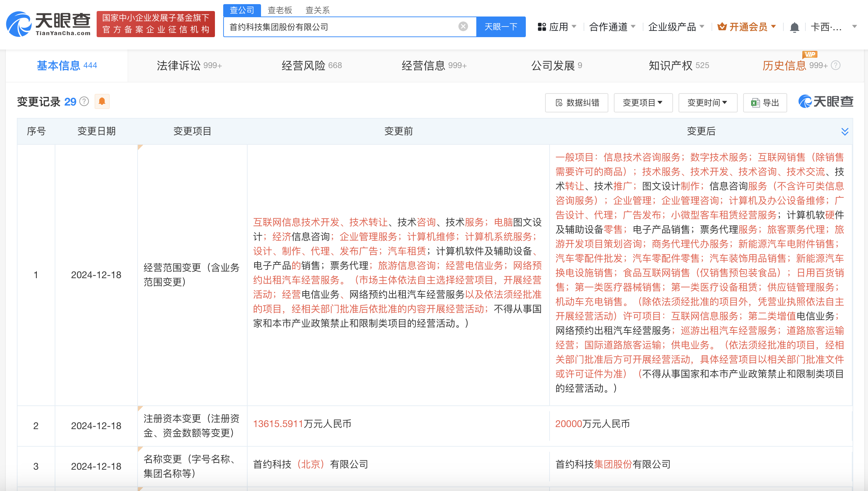Click help icon next to 历史信息
The width and height of the screenshot is (868, 491).
tap(836, 65)
